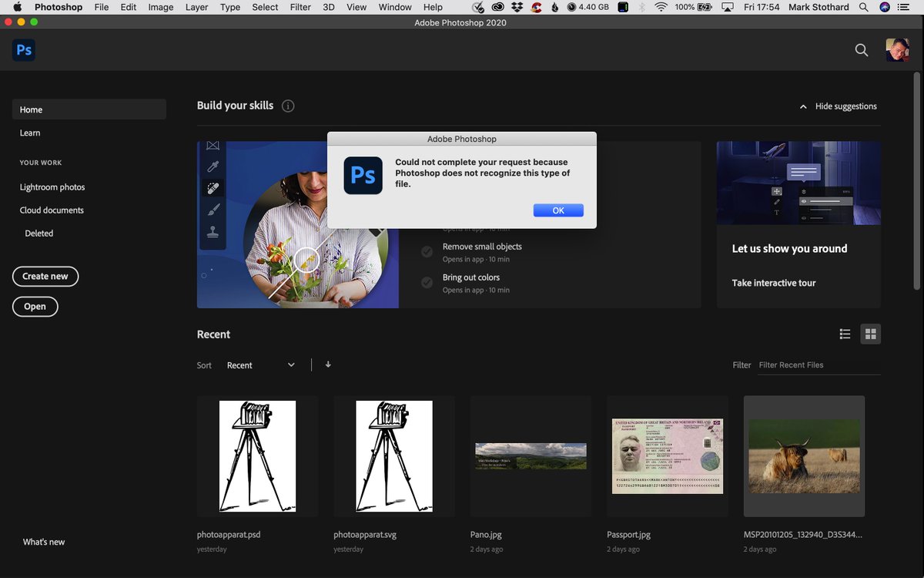Switch recent files to list view
924x578 pixels.
(845, 334)
